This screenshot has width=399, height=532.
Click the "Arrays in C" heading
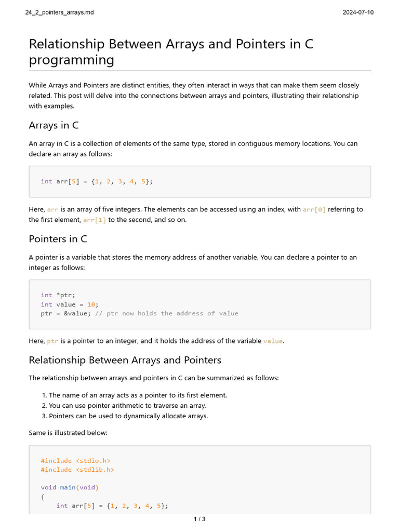(x=54, y=125)
